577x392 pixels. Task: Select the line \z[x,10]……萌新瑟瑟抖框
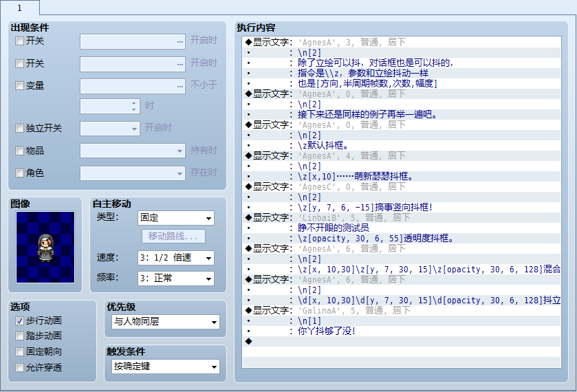point(402,176)
